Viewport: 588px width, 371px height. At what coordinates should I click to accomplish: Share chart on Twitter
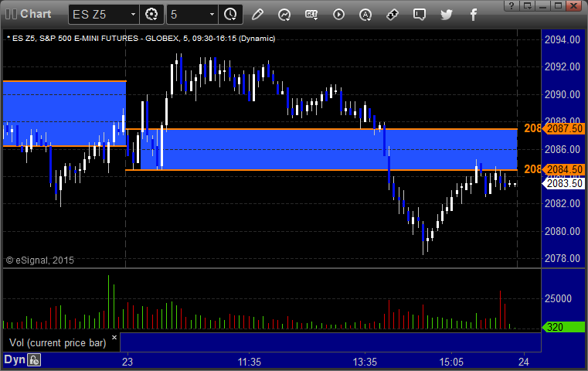point(447,15)
